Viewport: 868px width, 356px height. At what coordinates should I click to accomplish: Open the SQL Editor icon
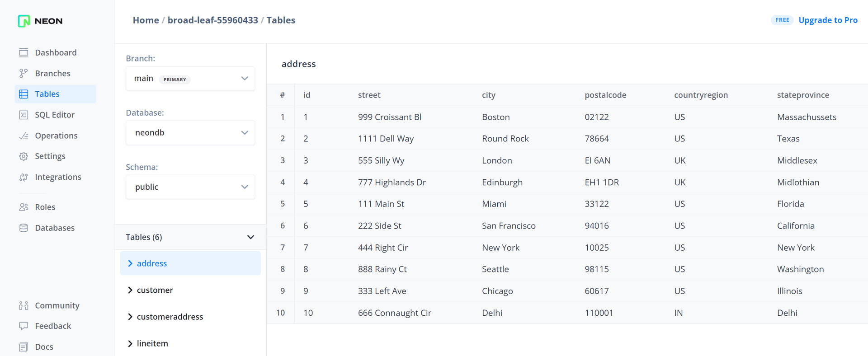click(24, 115)
